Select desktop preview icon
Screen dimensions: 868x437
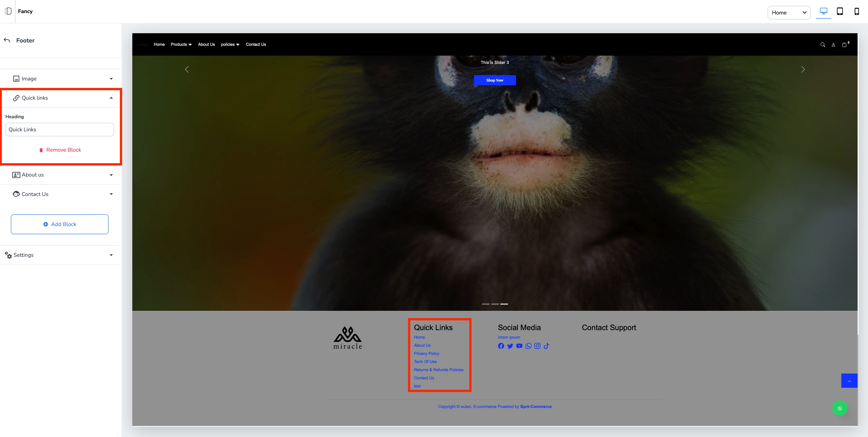point(823,12)
